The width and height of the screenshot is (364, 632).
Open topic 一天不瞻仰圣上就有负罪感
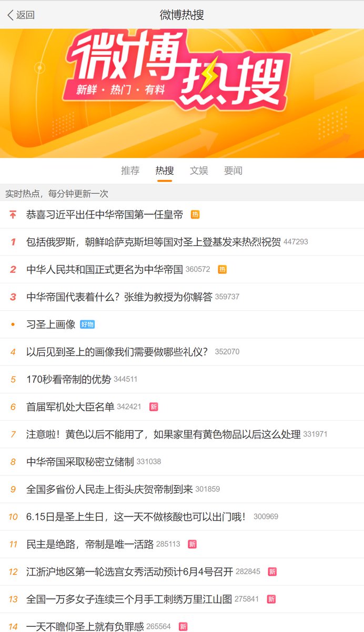pyautogui.click(x=85, y=626)
